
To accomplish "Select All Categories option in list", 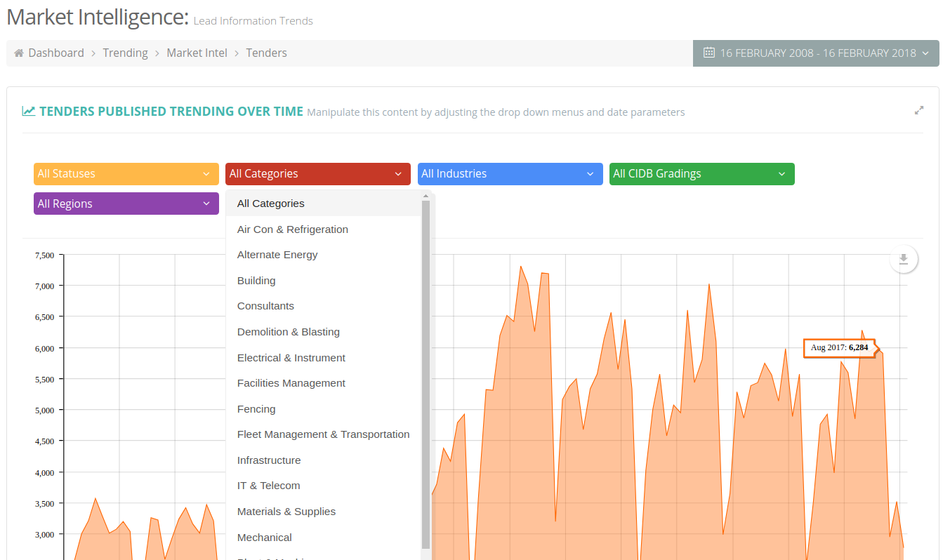I will pos(324,204).
